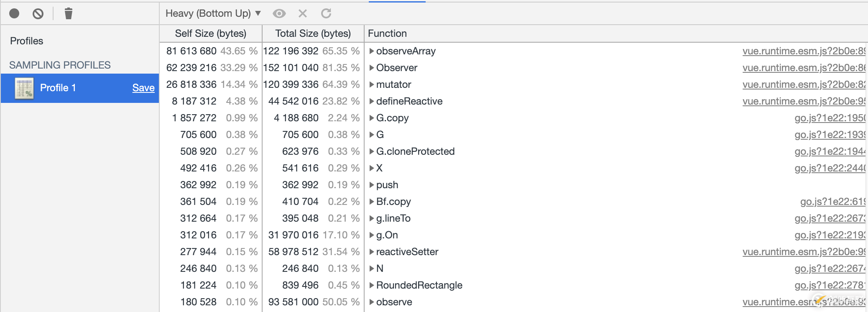Viewport: 868px width, 312px height.
Task: Open source link for Observer function
Action: tap(803, 68)
